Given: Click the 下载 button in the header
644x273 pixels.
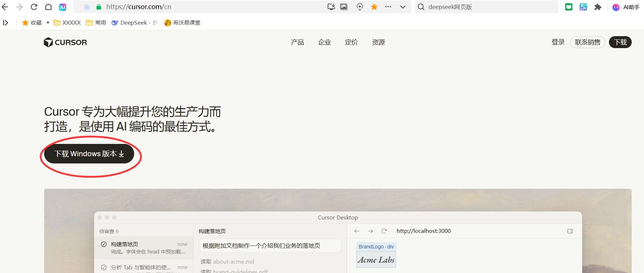Looking at the screenshot, I should pos(620,42).
